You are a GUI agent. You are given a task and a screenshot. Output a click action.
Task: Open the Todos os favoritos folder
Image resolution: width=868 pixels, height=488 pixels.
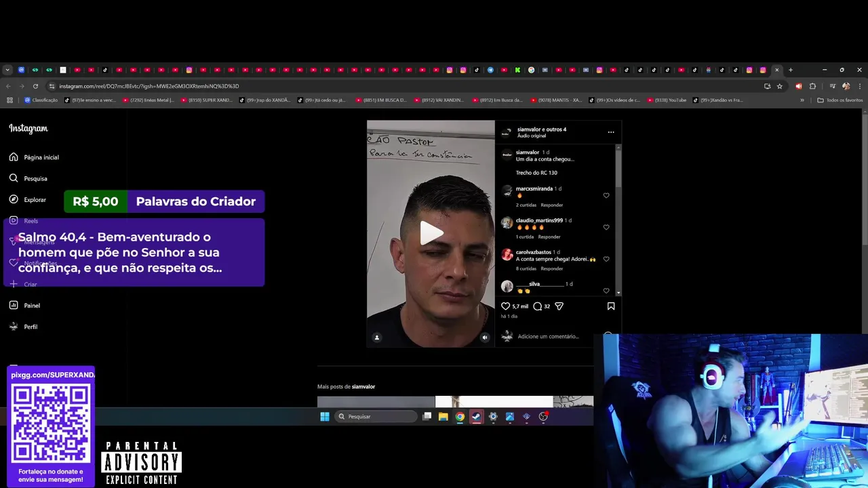(840, 100)
